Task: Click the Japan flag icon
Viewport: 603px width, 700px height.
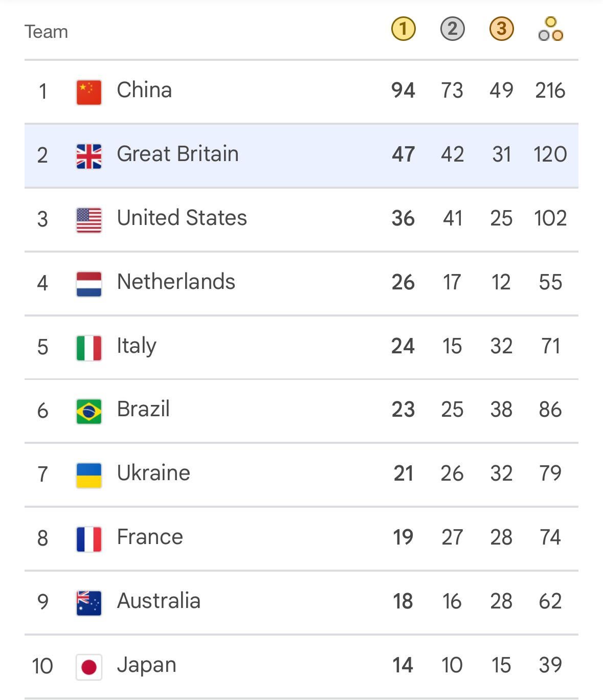Action: coord(89,667)
